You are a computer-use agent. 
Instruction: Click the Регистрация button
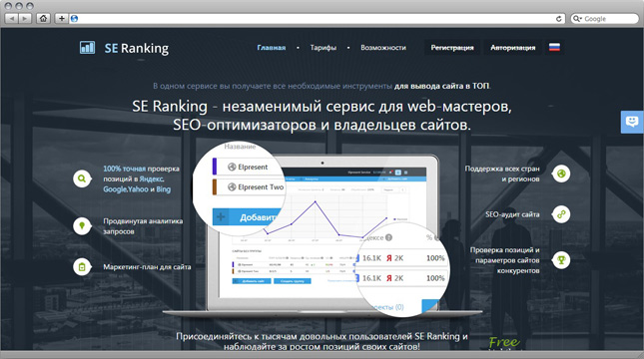(x=452, y=48)
